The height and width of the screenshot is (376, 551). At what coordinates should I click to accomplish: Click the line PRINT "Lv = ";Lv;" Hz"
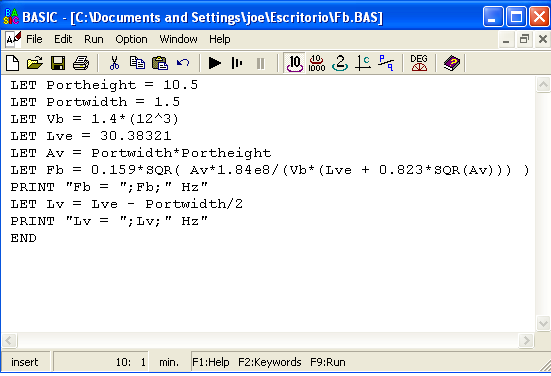point(109,221)
